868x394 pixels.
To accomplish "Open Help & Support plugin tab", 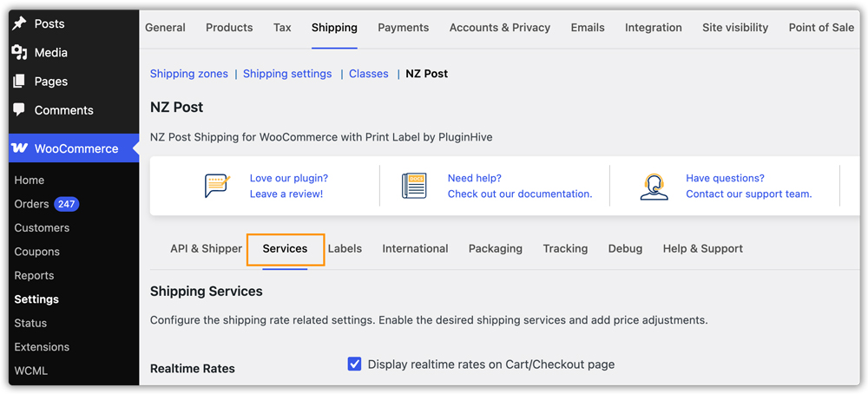I will pyautogui.click(x=703, y=249).
